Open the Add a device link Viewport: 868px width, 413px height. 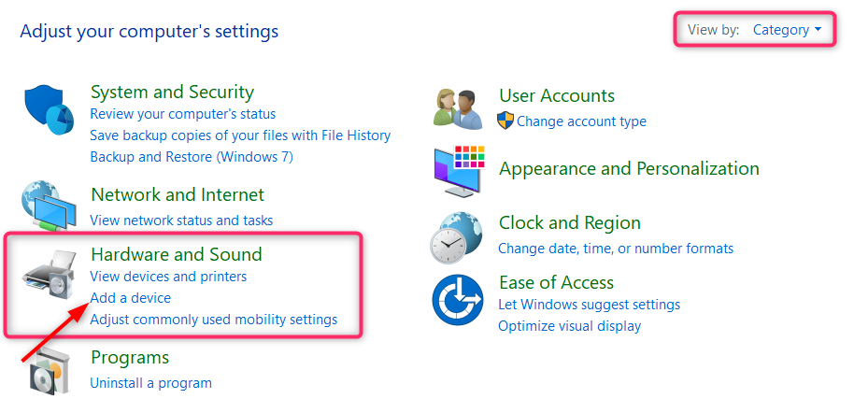coord(131,298)
